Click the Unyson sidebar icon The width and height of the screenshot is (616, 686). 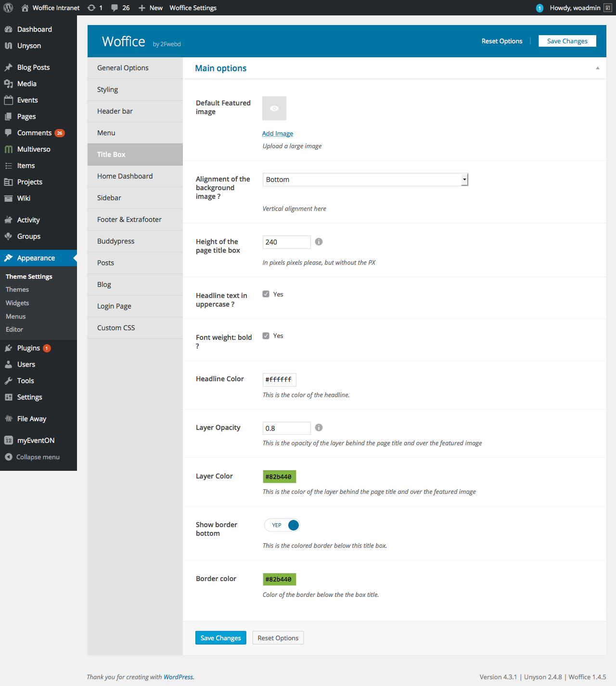click(x=9, y=46)
